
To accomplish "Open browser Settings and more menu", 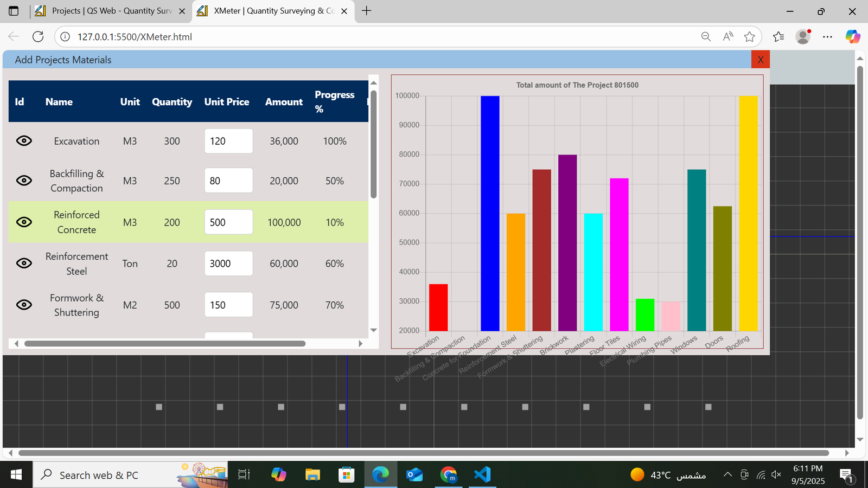I will 827,37.
